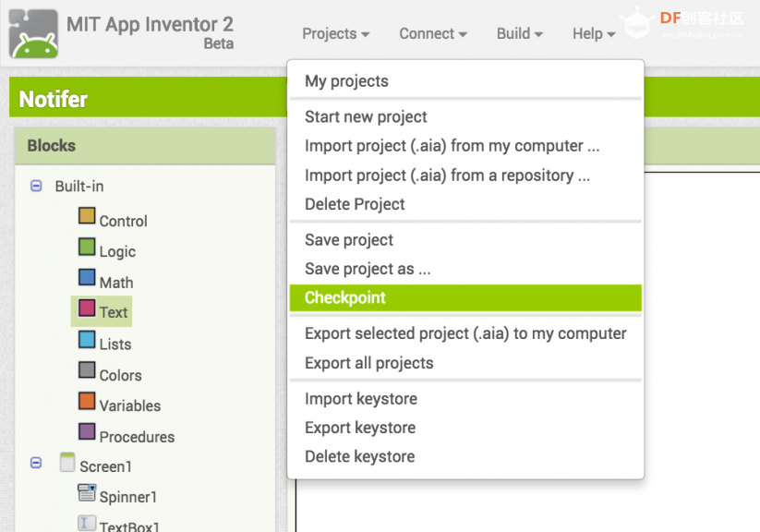Open the Build dropdown menu
The height and width of the screenshot is (532, 760).
(x=520, y=34)
